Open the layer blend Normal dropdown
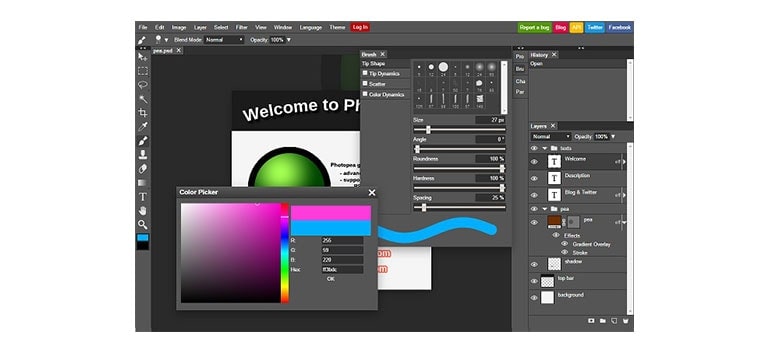 click(551, 137)
